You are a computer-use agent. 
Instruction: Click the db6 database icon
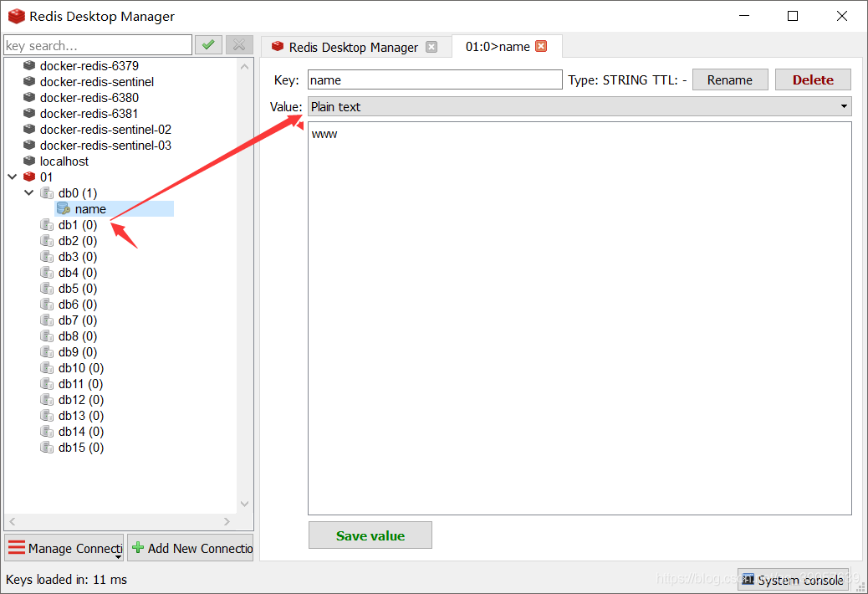pyautogui.click(x=47, y=305)
